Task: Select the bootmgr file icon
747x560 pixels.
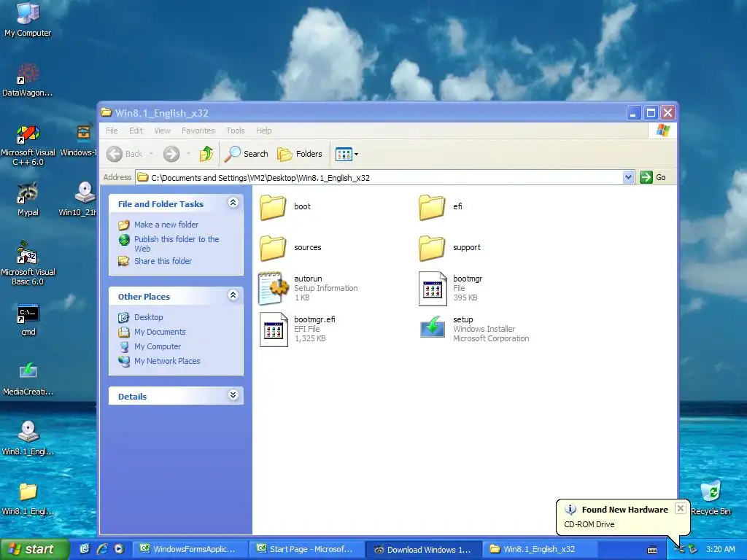Action: (433, 289)
